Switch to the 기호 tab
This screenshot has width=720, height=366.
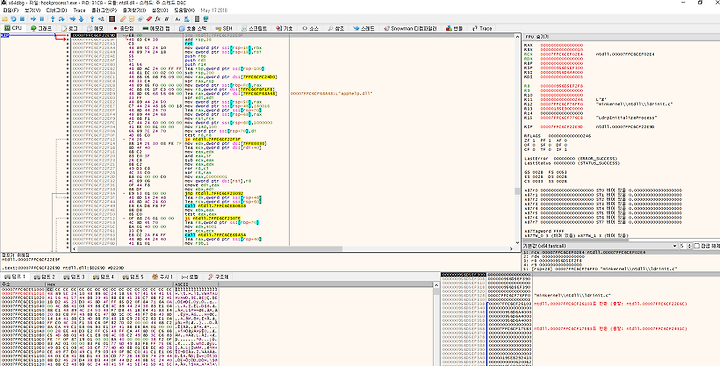pos(284,28)
